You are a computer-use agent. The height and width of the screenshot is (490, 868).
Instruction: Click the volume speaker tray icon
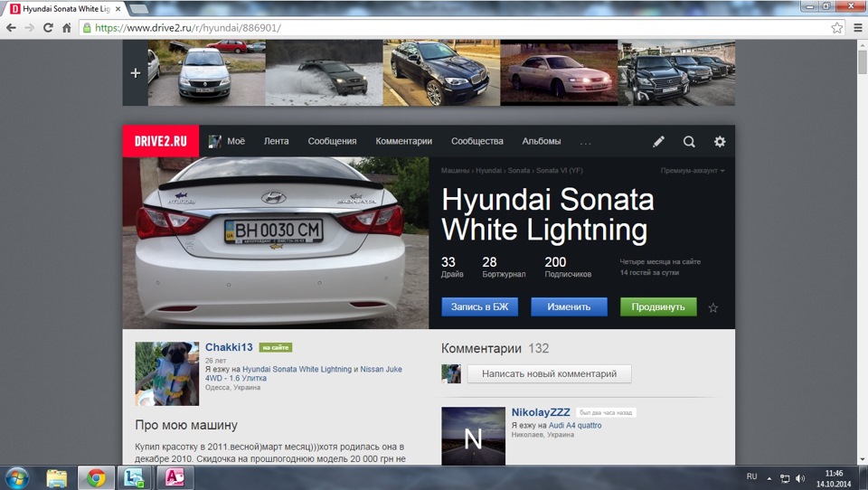click(800, 478)
